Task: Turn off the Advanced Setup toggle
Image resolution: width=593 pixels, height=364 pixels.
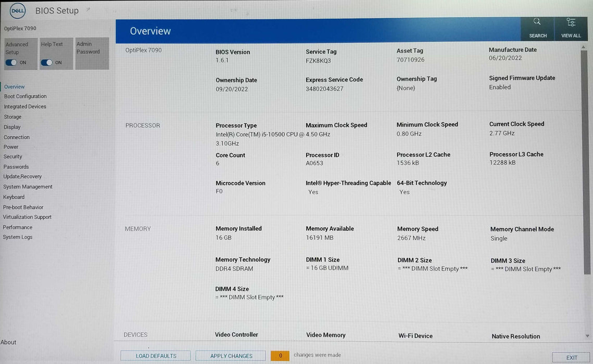Action: pos(11,62)
